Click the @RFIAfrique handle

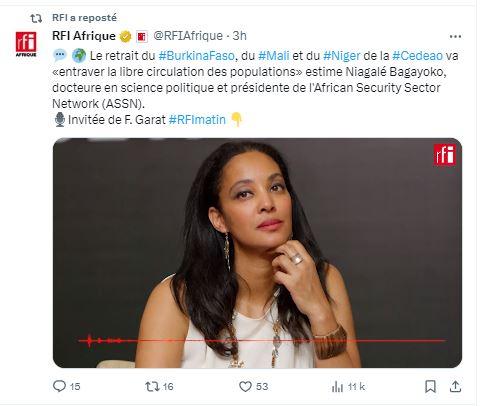[x=188, y=36]
